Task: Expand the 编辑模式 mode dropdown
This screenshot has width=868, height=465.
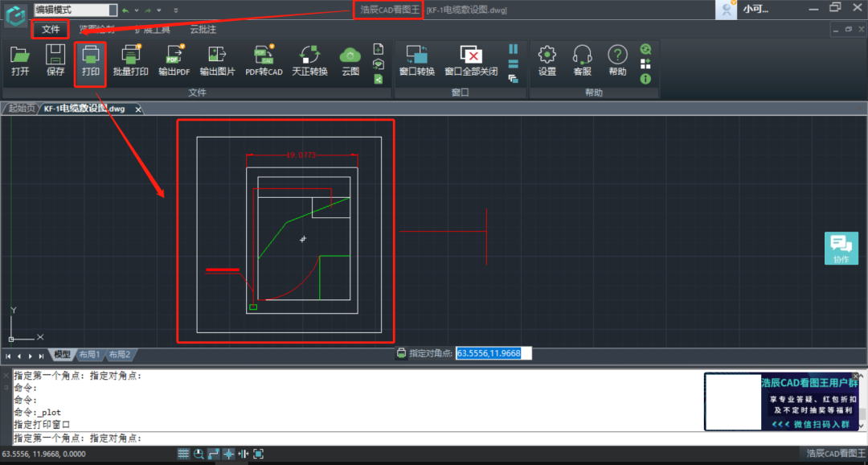Action: point(112,10)
